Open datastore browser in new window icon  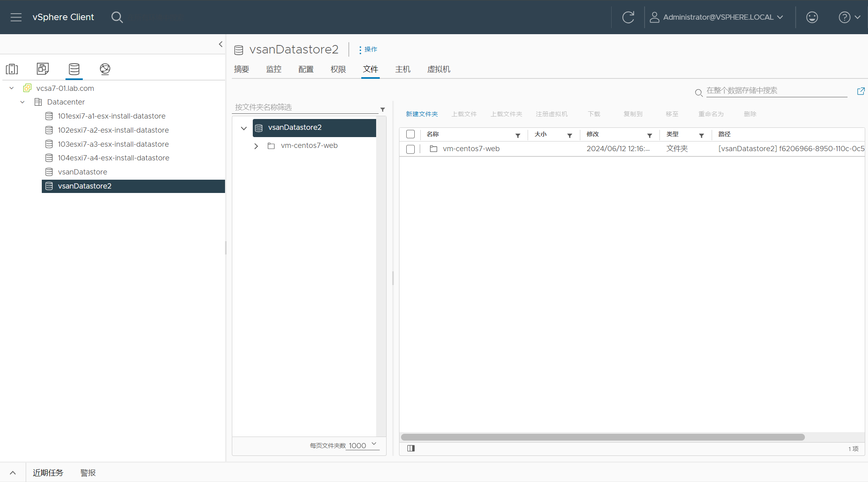pos(861,91)
